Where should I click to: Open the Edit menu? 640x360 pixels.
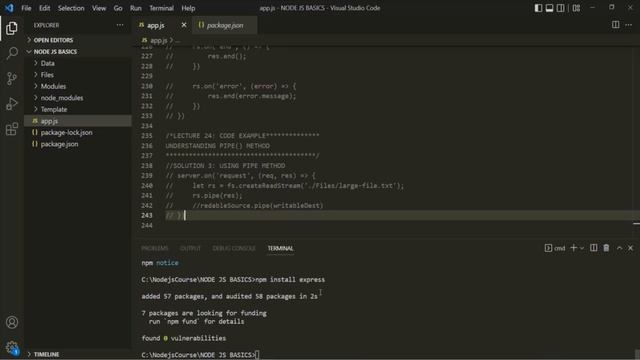[x=44, y=8]
